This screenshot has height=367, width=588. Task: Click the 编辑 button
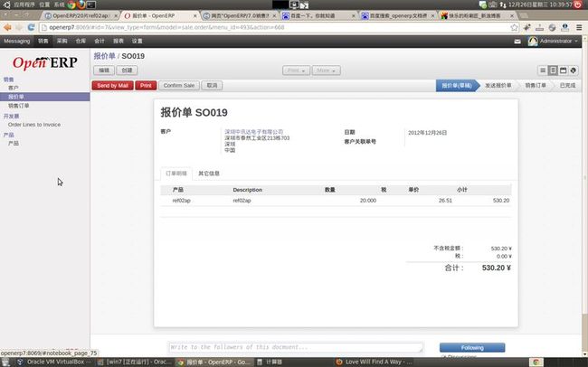pos(104,71)
